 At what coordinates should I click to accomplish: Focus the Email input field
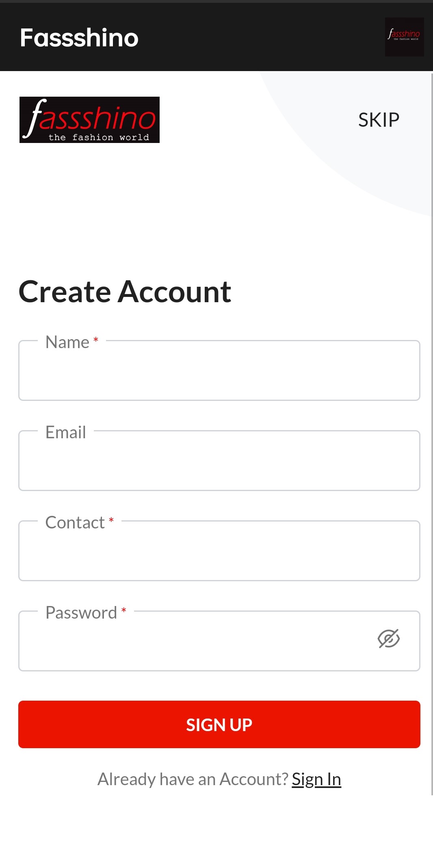click(x=219, y=461)
